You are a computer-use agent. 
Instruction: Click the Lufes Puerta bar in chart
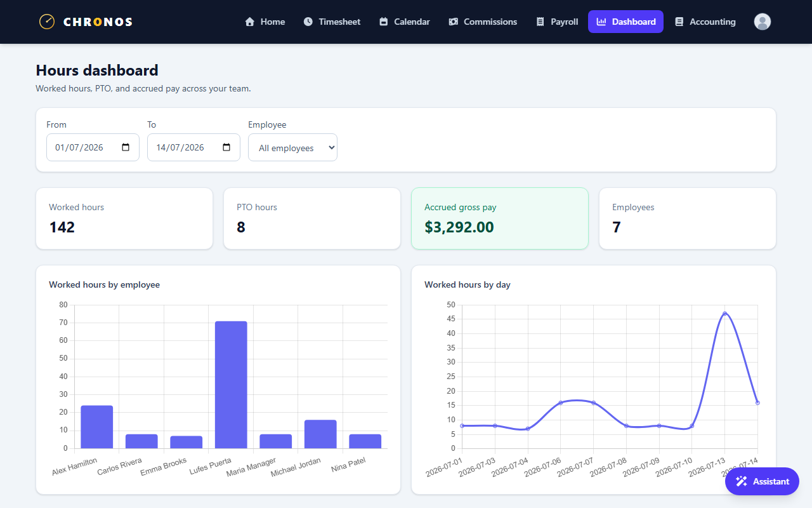click(x=231, y=385)
